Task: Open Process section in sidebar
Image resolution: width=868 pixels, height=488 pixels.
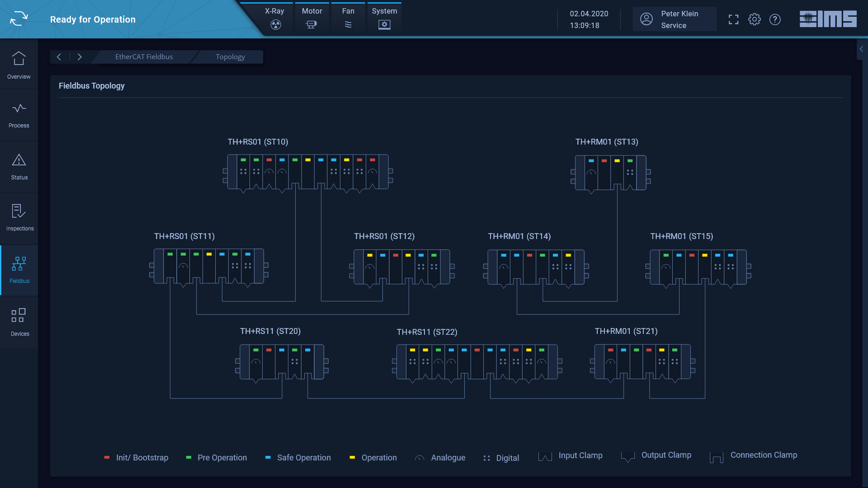Action: click(19, 115)
